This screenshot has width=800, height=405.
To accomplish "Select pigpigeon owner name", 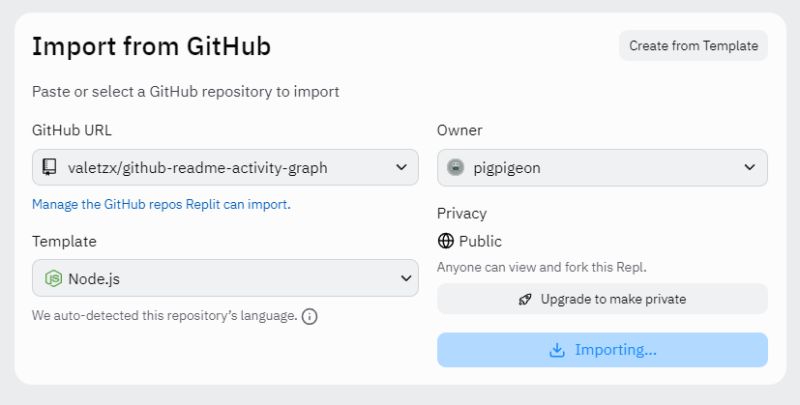I will click(x=507, y=168).
